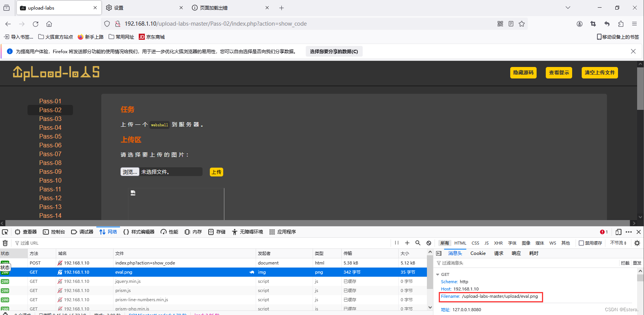Open the QR code icon in address bar

(500, 24)
